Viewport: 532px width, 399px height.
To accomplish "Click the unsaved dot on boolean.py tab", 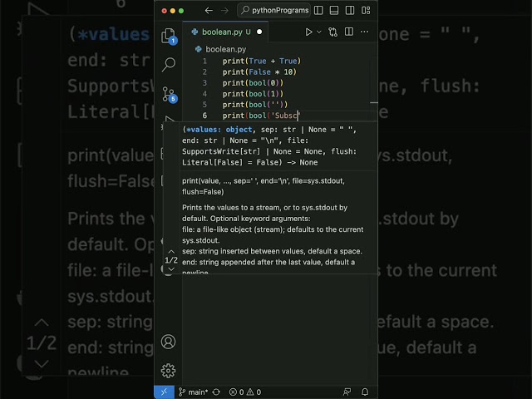I will click(259, 32).
